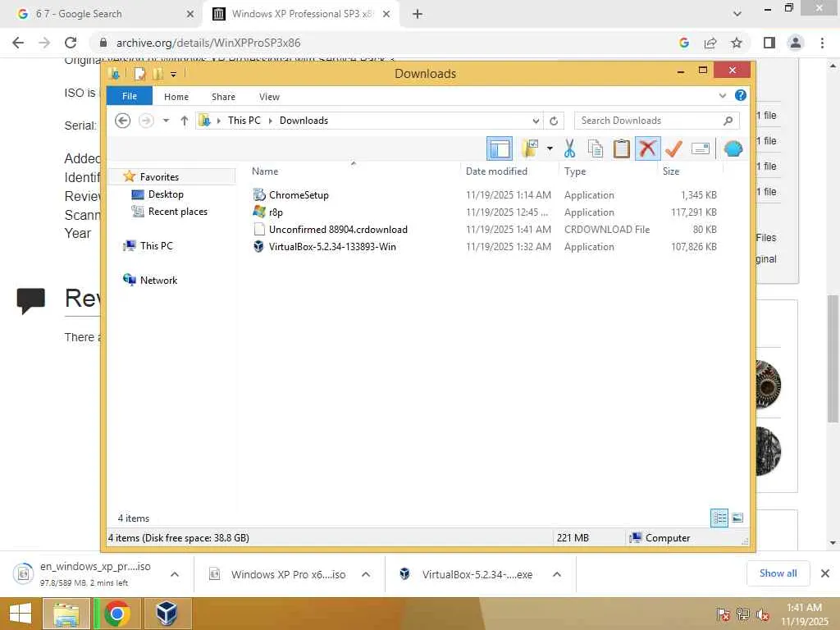The height and width of the screenshot is (630, 840).
Task: Toggle the navigation pane layout button
Action: pos(500,148)
